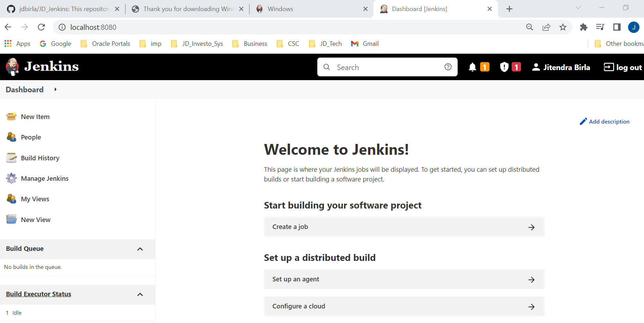Click the Create a job button

pos(404,227)
